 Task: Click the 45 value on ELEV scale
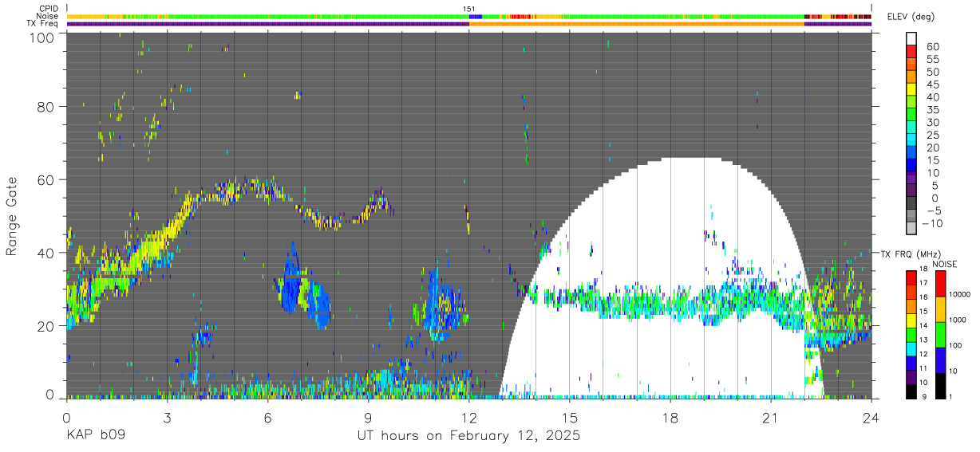[931, 85]
